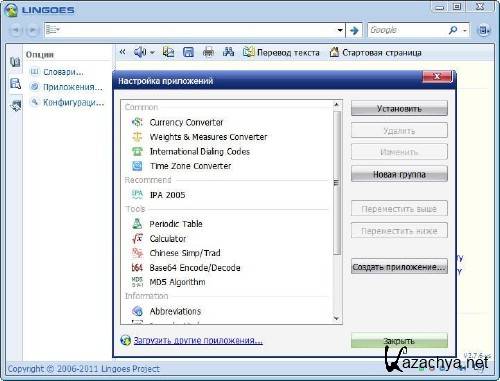Click the Dialing Codes telephone icon
Image resolution: width=500 pixels, height=381 pixels.
pos(137,151)
